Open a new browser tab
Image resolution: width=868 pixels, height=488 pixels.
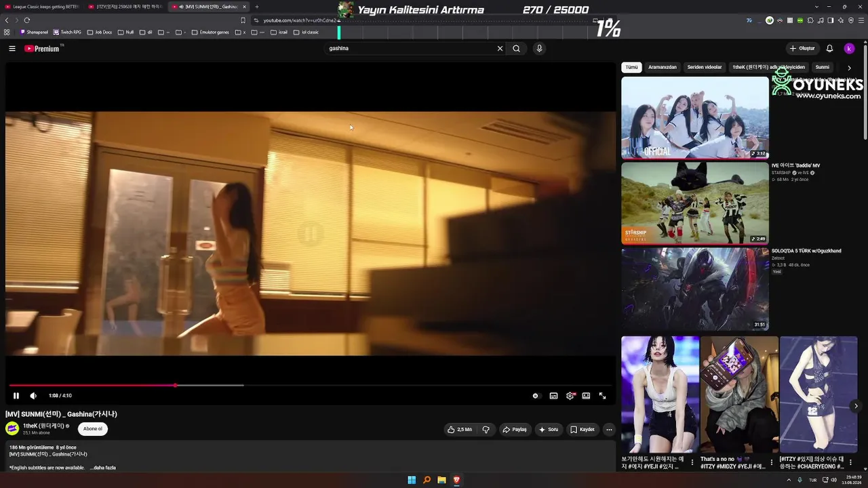coord(257,7)
